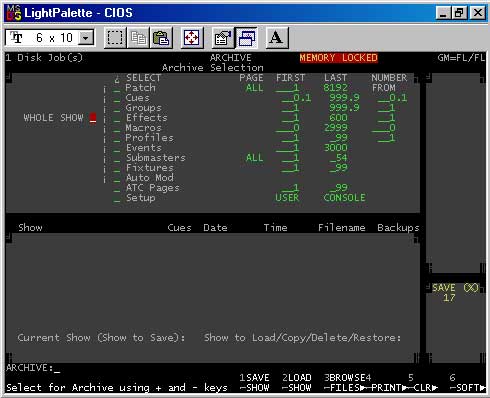The image size is (490, 398).
Task: Click the Filename column header
Action: pos(342,228)
